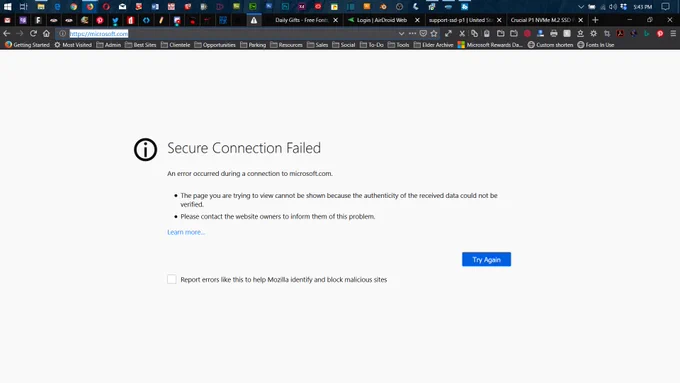Save page to Pocket
Viewport: 680px width, 383px height.
(423, 33)
